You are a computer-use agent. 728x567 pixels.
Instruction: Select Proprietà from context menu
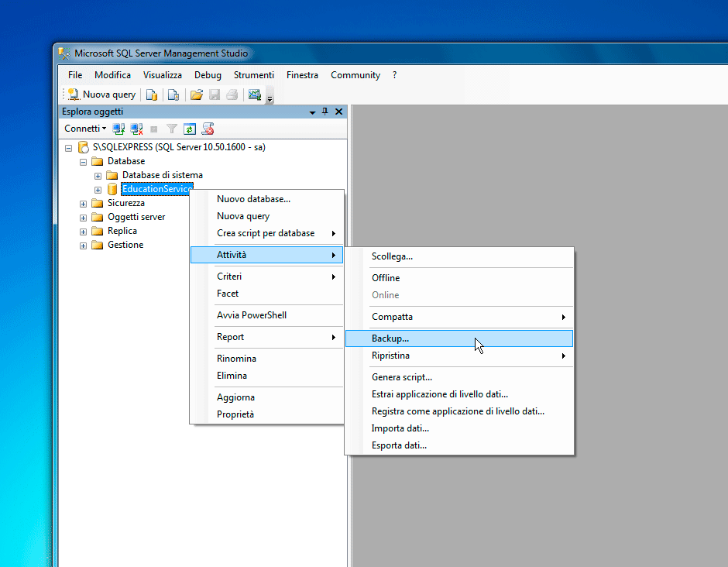pyautogui.click(x=267, y=414)
